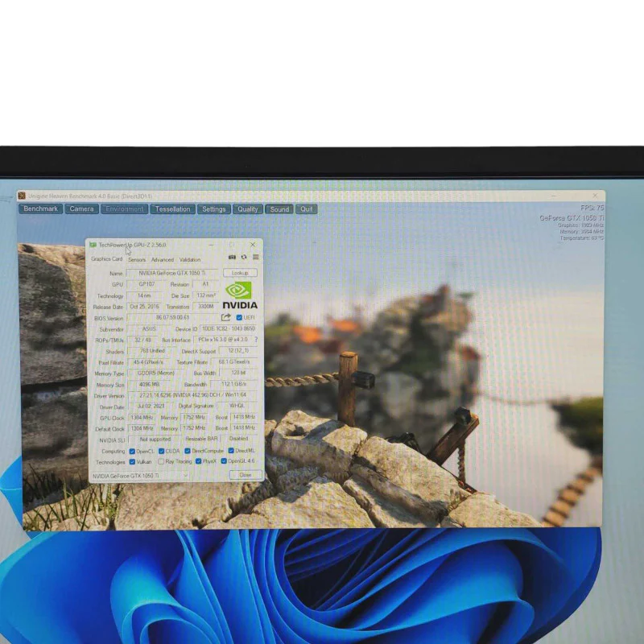Switch to the Graphics Card tab
Screen dimensions: 644x644
[107, 258]
